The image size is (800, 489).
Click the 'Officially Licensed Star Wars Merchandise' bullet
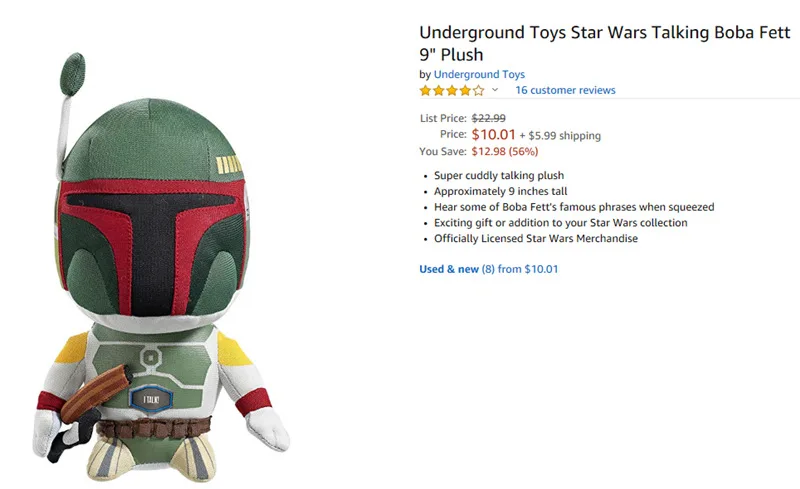pyautogui.click(x=536, y=238)
